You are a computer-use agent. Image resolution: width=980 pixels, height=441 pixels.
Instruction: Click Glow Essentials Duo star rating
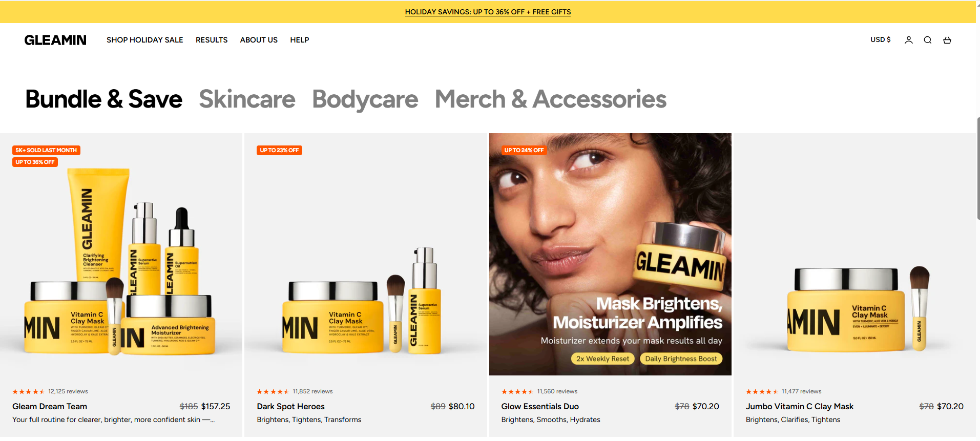[x=517, y=391]
